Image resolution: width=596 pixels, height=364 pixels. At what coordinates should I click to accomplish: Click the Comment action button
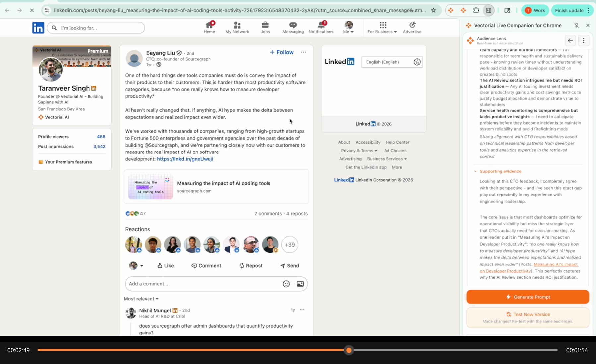pyautogui.click(x=206, y=266)
